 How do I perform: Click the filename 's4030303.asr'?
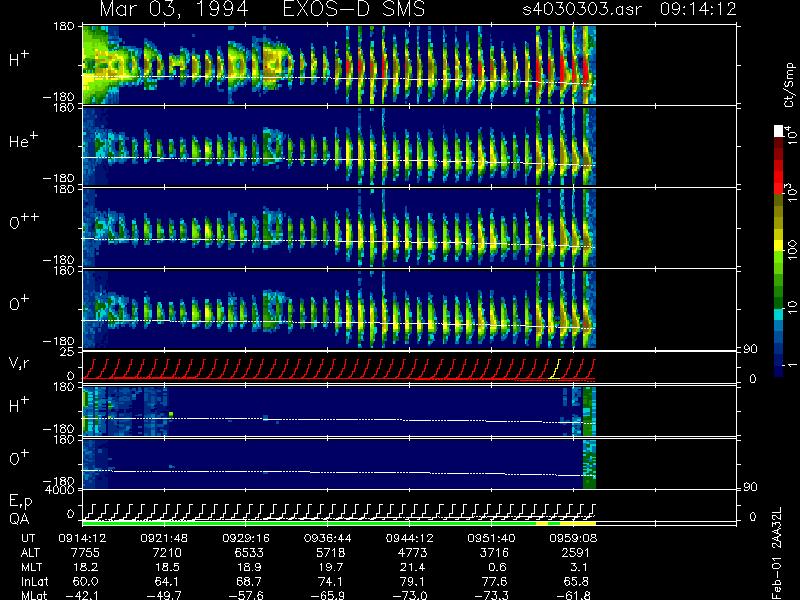click(582, 9)
